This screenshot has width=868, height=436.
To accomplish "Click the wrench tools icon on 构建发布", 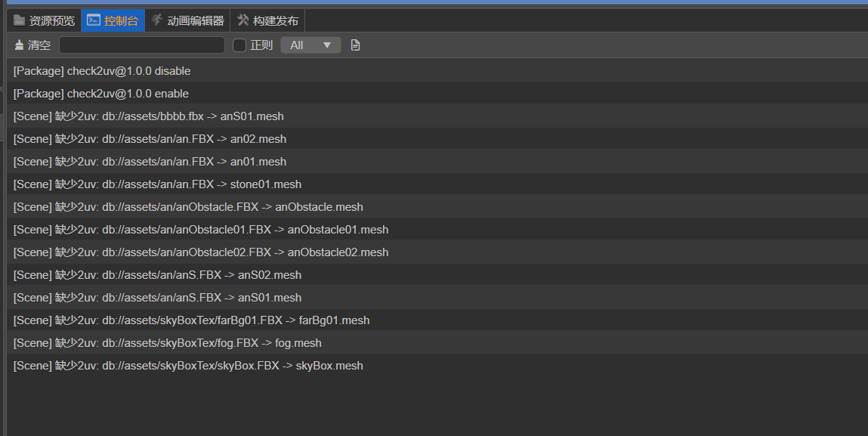I will pyautogui.click(x=242, y=20).
